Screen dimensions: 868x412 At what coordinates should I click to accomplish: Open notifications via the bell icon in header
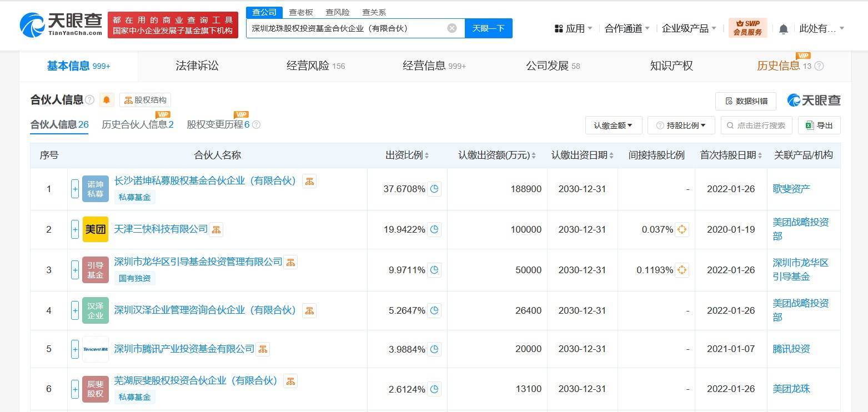pyautogui.click(x=783, y=29)
